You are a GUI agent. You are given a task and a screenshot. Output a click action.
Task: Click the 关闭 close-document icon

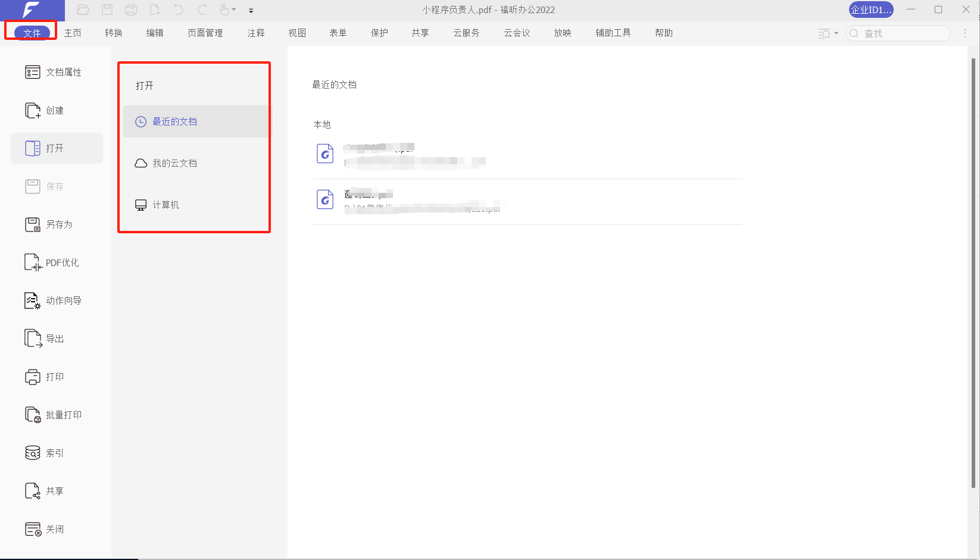[33, 529]
